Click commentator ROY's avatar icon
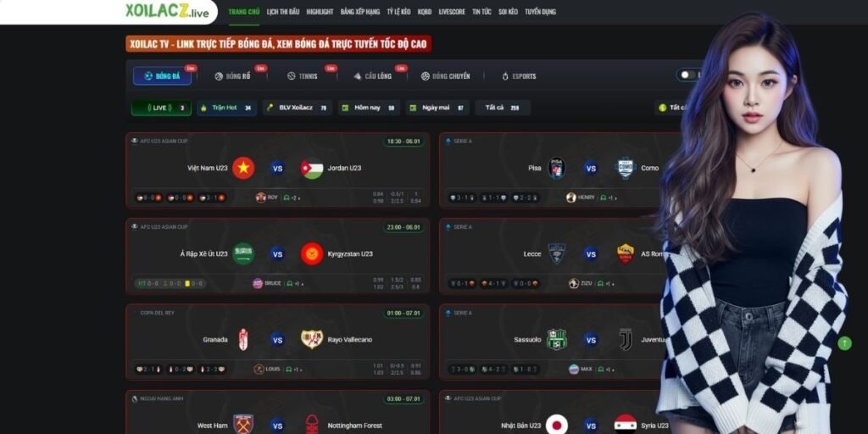 coord(261,197)
